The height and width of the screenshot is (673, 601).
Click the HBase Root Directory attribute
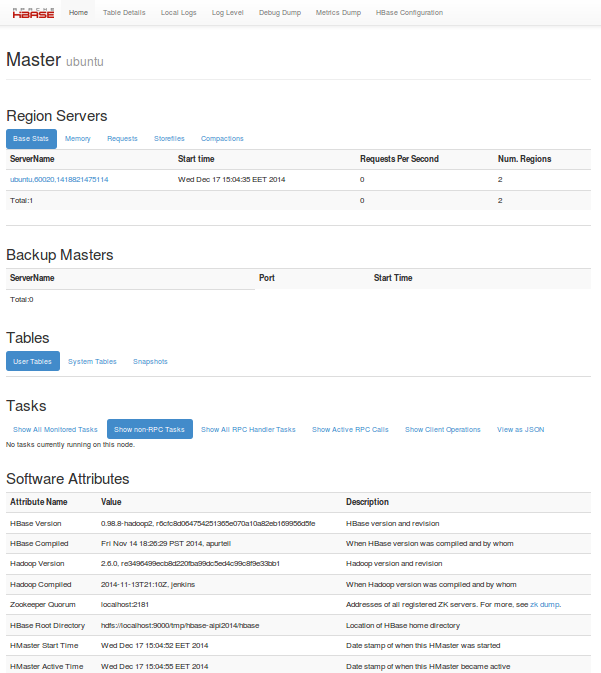click(47, 625)
